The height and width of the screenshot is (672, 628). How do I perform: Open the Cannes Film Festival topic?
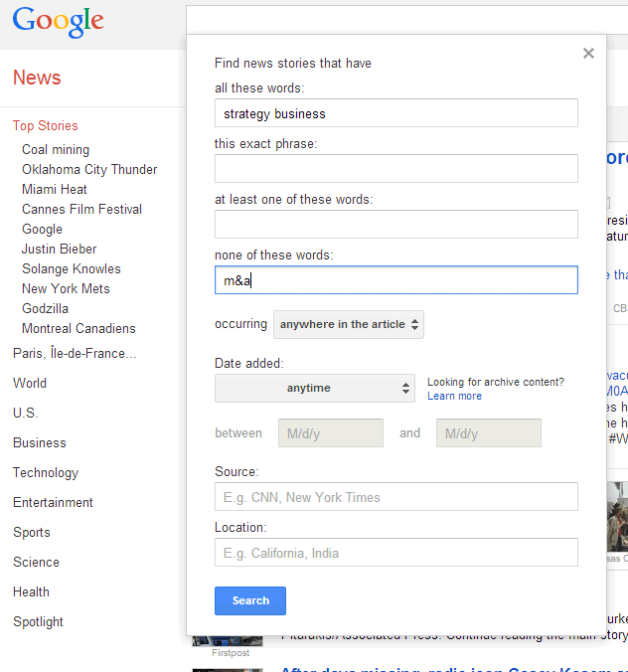(81, 209)
